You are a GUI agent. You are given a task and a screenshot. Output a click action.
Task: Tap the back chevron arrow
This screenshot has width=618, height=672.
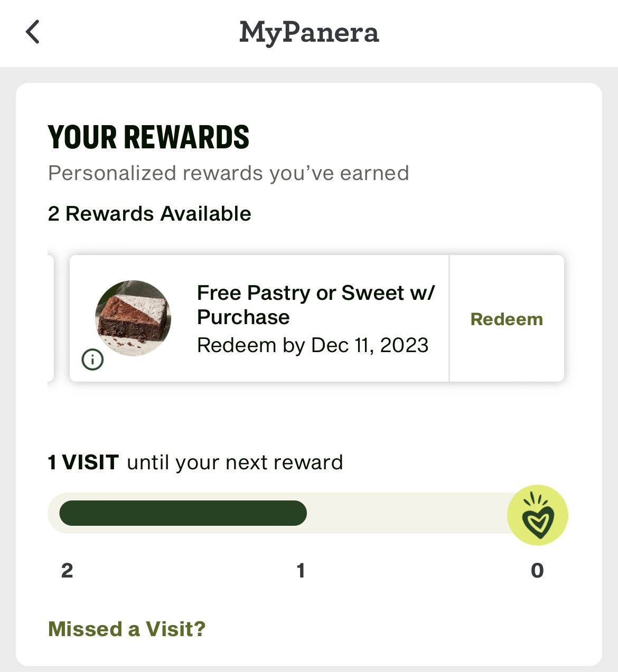33,32
